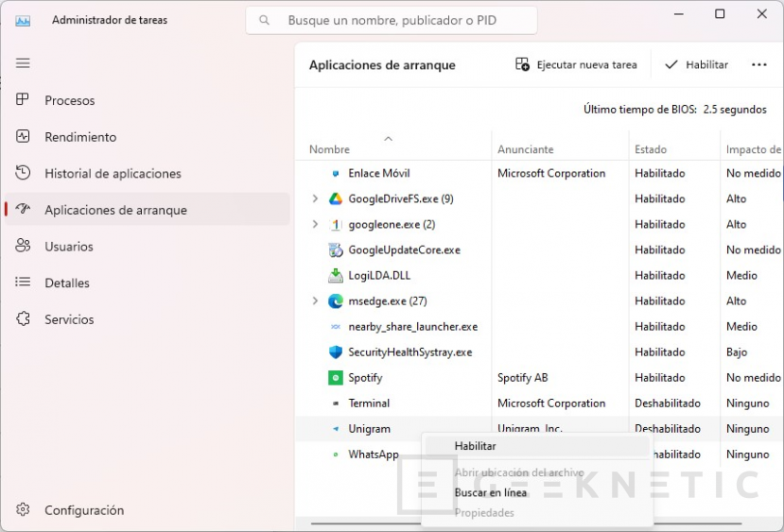Open the Servicios puzzle icon
Viewport: 784px width, 532px height.
pyautogui.click(x=24, y=319)
